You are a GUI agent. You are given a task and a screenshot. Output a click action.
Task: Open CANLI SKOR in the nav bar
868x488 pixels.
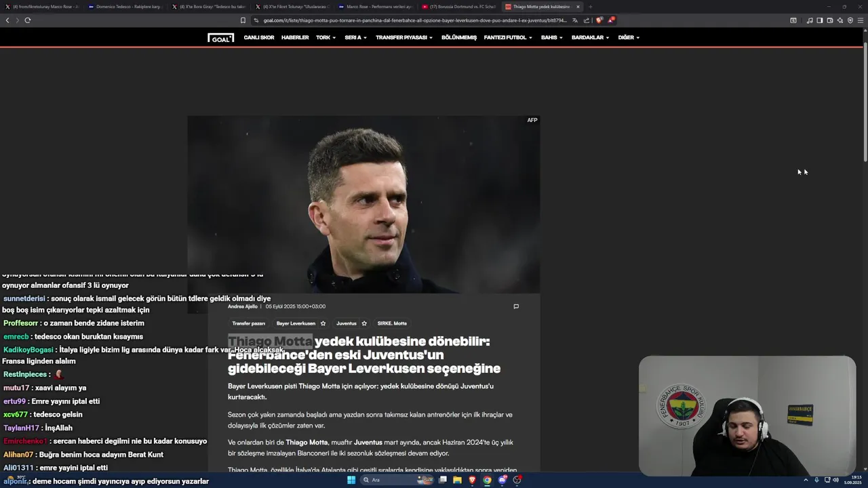click(259, 38)
